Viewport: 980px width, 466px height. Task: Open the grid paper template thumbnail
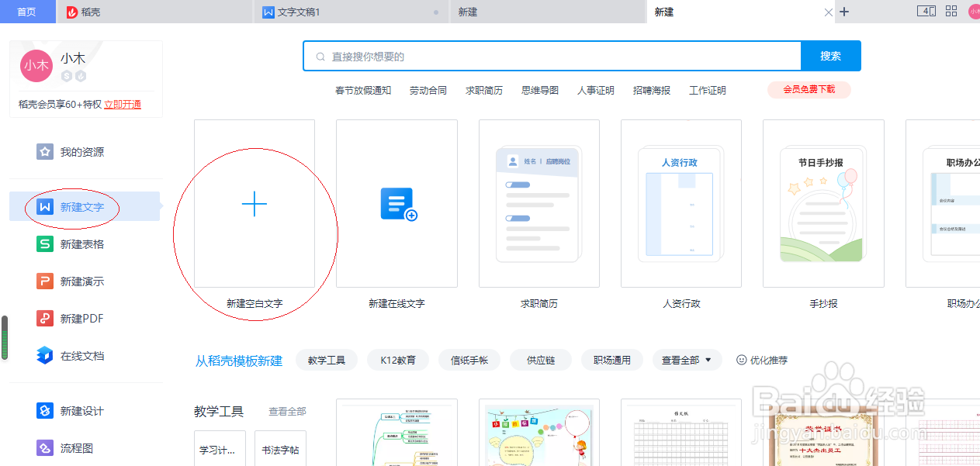pos(681,433)
